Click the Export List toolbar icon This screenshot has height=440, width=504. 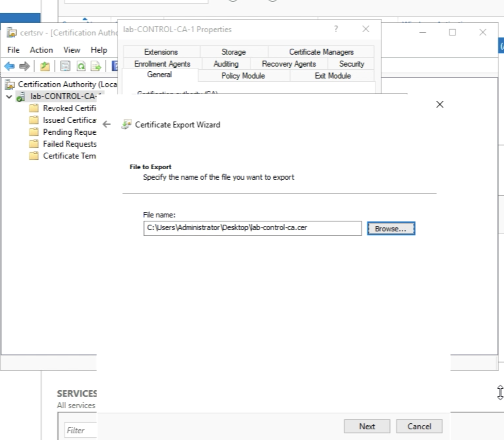click(x=96, y=66)
